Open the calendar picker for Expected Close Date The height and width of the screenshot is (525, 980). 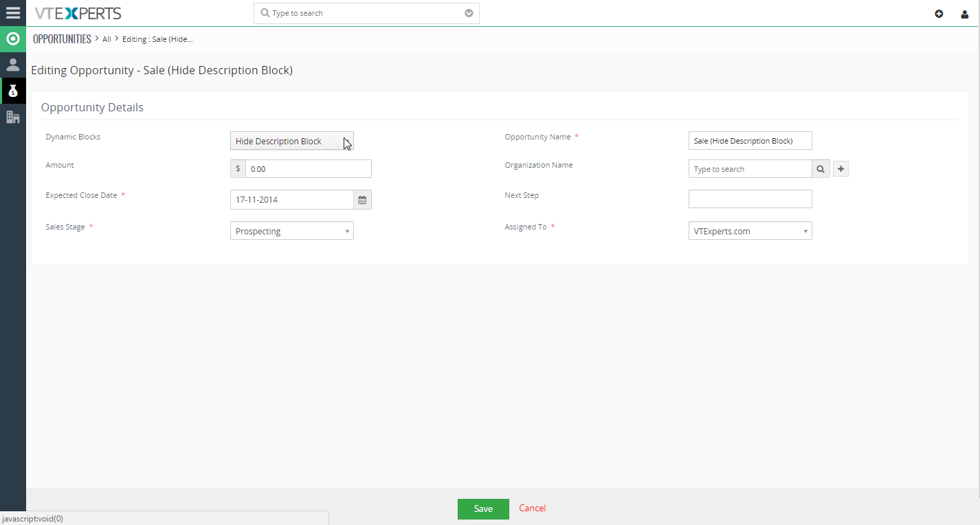coord(363,200)
